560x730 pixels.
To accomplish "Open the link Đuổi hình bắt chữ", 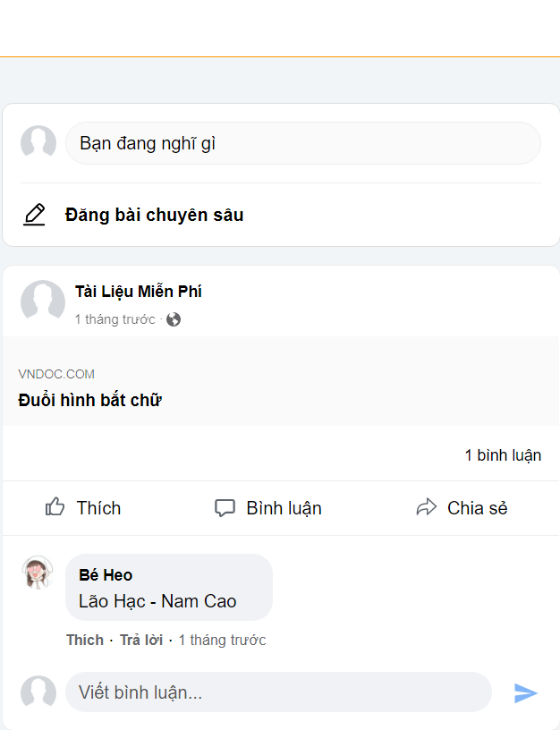I will [90, 400].
